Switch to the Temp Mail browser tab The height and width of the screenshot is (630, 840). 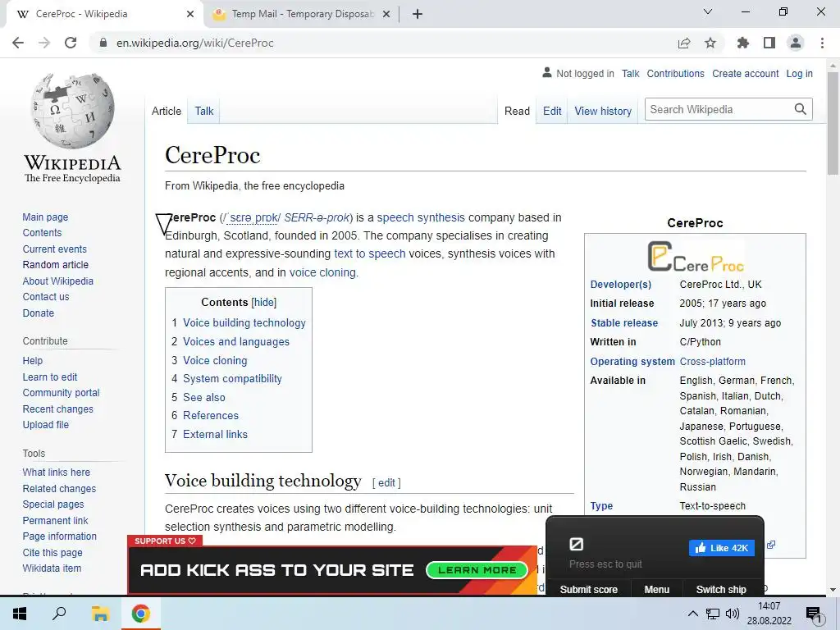[x=303, y=15]
